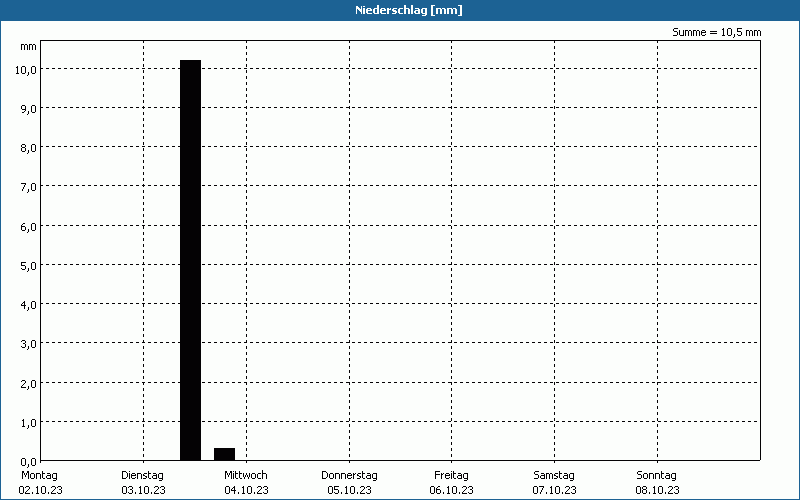Click the 'mm' unit label on the axis
The height and width of the screenshot is (500, 800).
tap(28, 46)
